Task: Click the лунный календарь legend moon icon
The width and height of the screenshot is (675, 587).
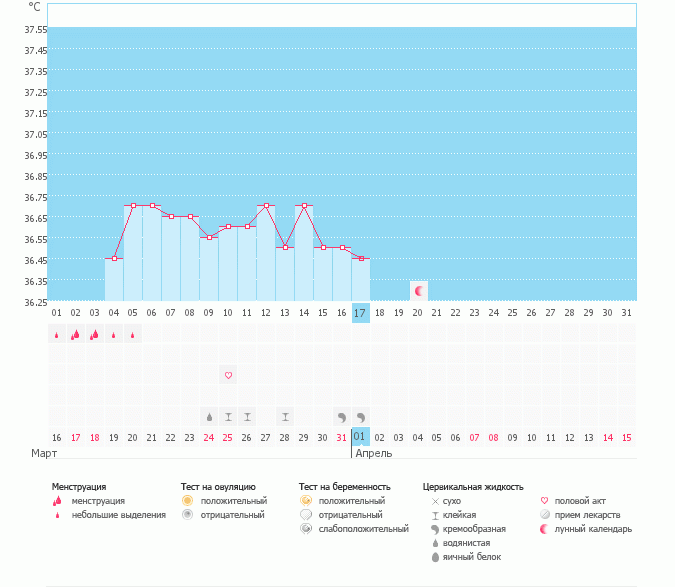Action: [x=545, y=528]
